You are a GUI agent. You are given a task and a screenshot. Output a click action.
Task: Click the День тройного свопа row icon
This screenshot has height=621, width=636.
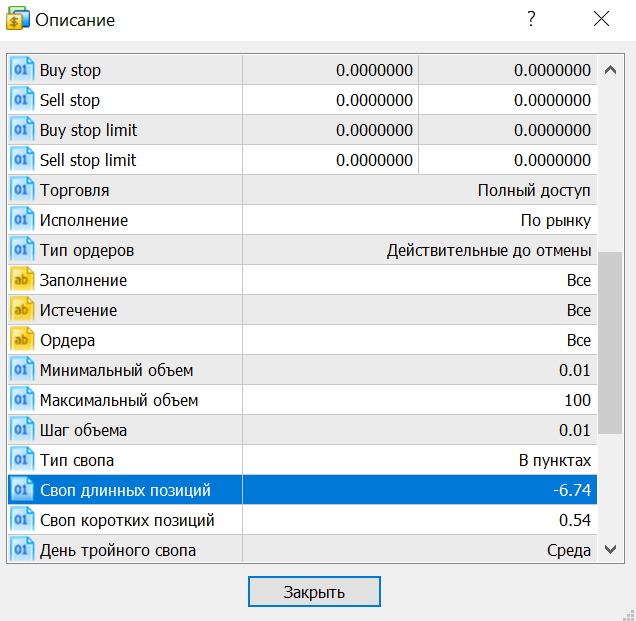click(x=22, y=550)
